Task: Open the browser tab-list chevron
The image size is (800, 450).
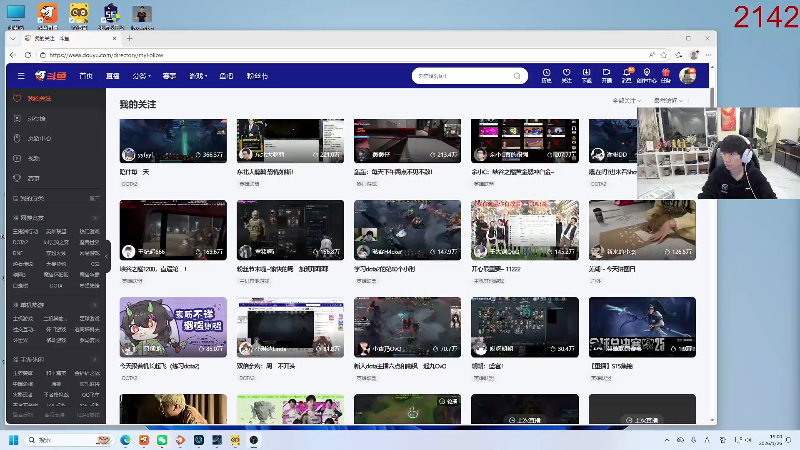Action: pos(13,38)
